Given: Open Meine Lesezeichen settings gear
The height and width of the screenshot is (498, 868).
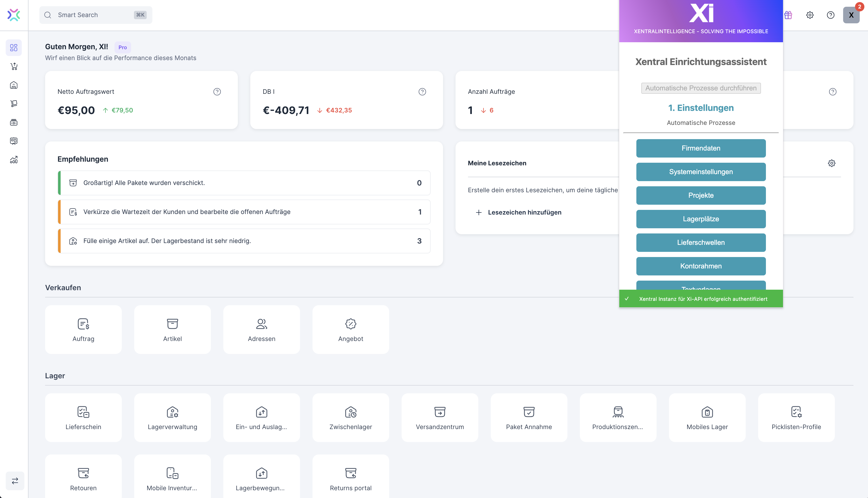Looking at the screenshot, I should click(831, 163).
